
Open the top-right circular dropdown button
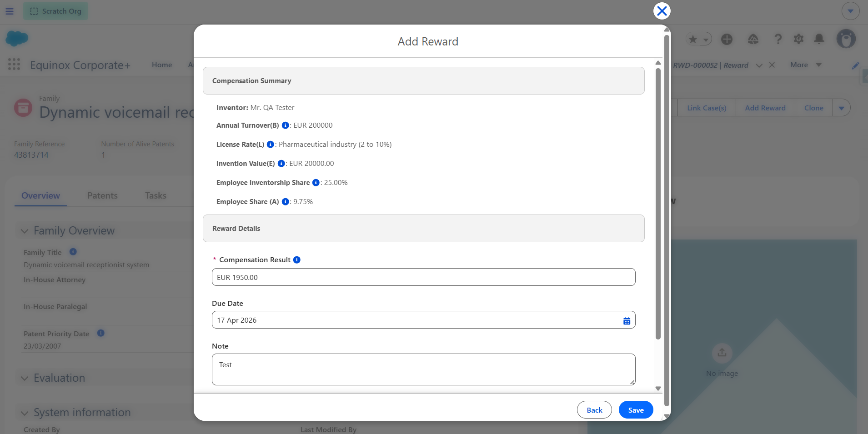coord(850,11)
